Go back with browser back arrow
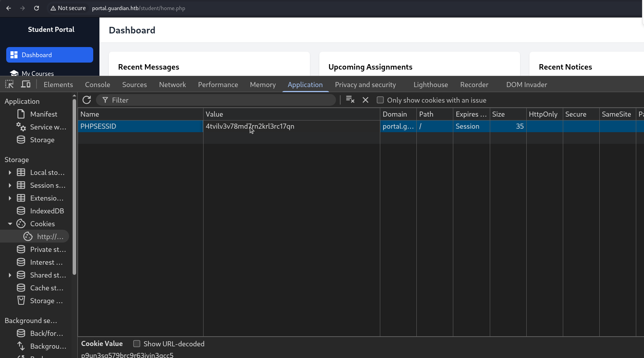The width and height of the screenshot is (644, 358). [9, 8]
